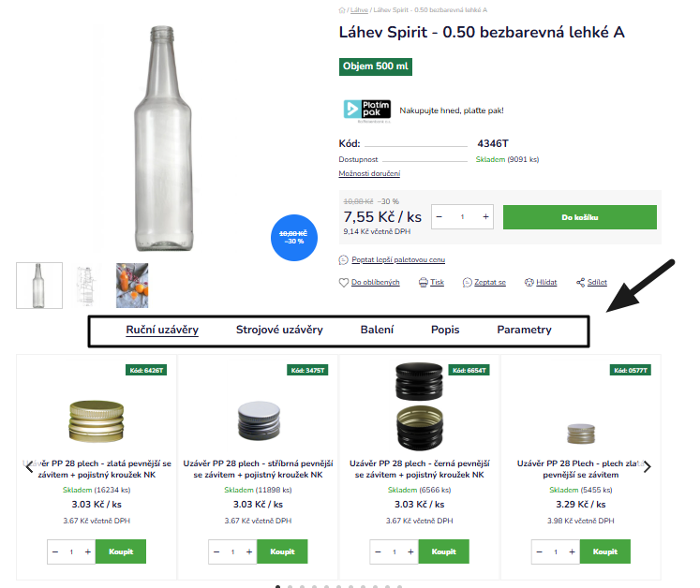
Task: Decrease main bottle quantity with minus
Action: 439,217
